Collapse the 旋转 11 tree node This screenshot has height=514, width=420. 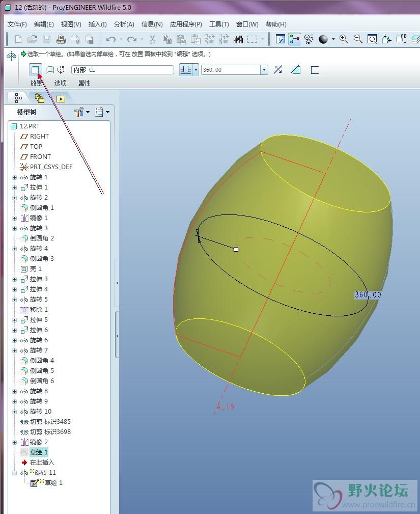click(14, 473)
